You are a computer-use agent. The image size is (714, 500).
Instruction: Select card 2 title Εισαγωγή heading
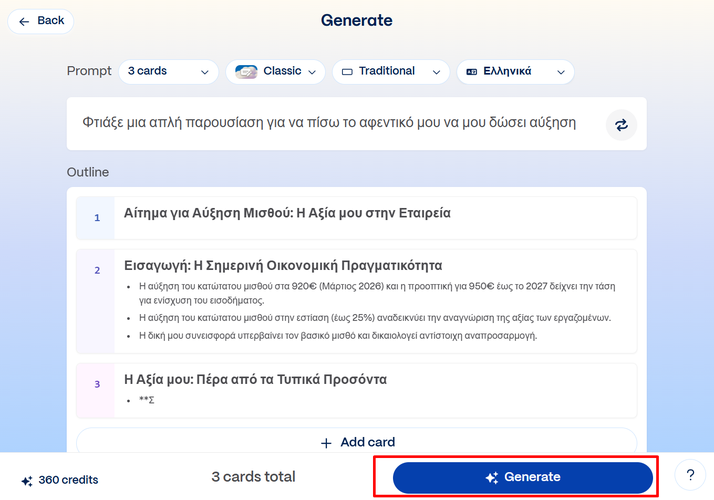pos(283,266)
